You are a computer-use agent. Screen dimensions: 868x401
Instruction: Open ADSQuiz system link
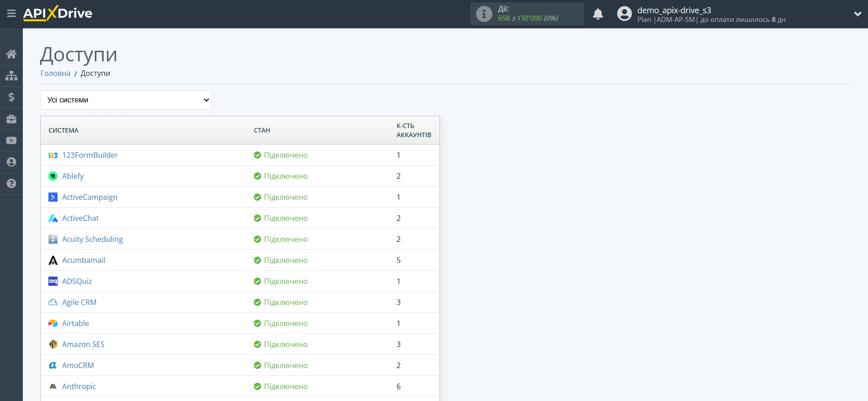(77, 281)
